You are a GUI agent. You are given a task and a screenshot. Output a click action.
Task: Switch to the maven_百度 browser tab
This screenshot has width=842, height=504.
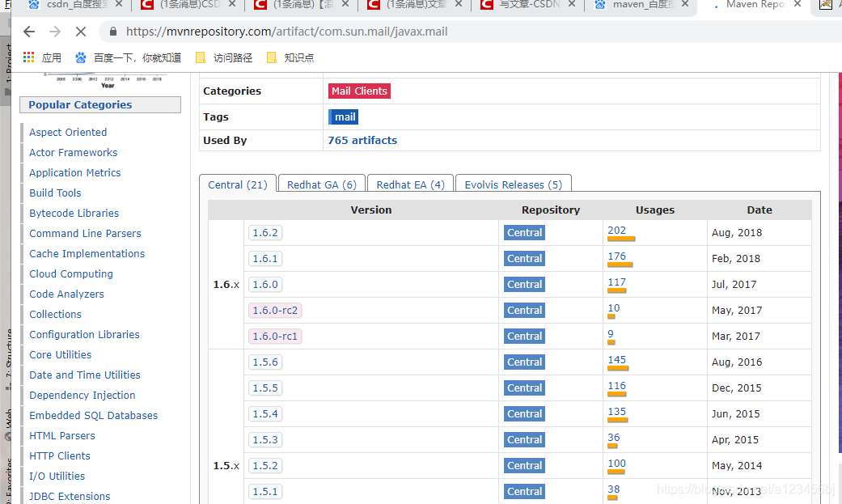click(x=635, y=5)
